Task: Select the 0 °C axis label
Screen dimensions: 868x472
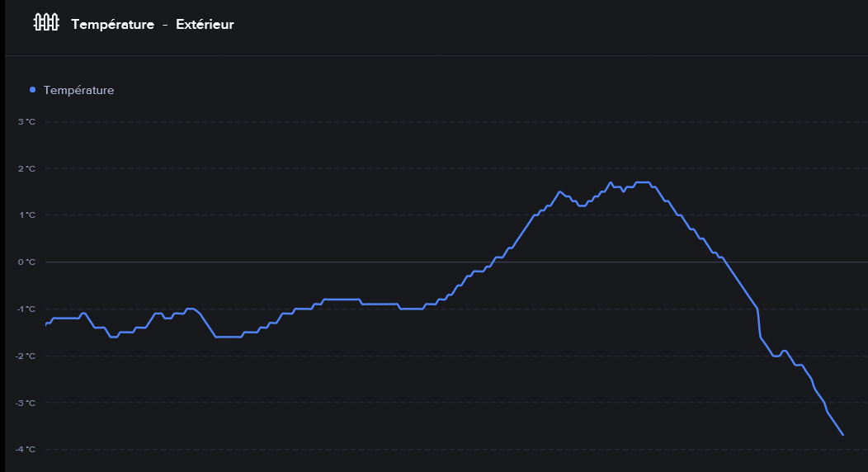Action: click(x=27, y=262)
